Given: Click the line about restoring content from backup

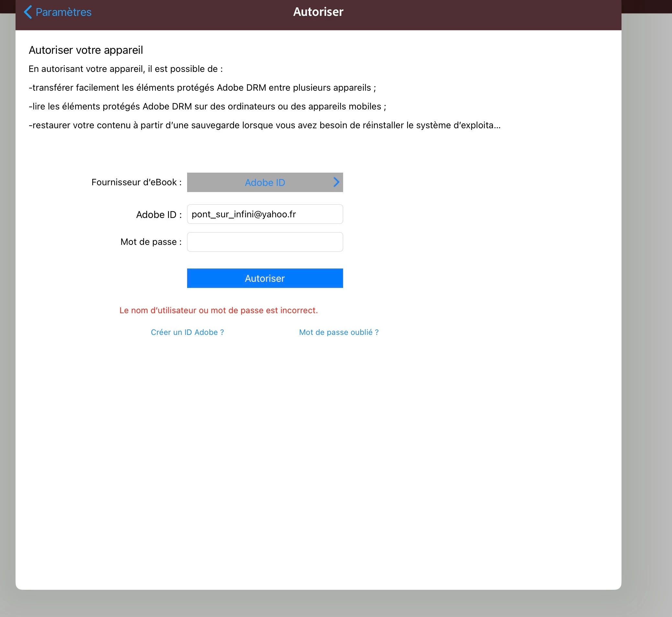Looking at the screenshot, I should pyautogui.click(x=264, y=125).
